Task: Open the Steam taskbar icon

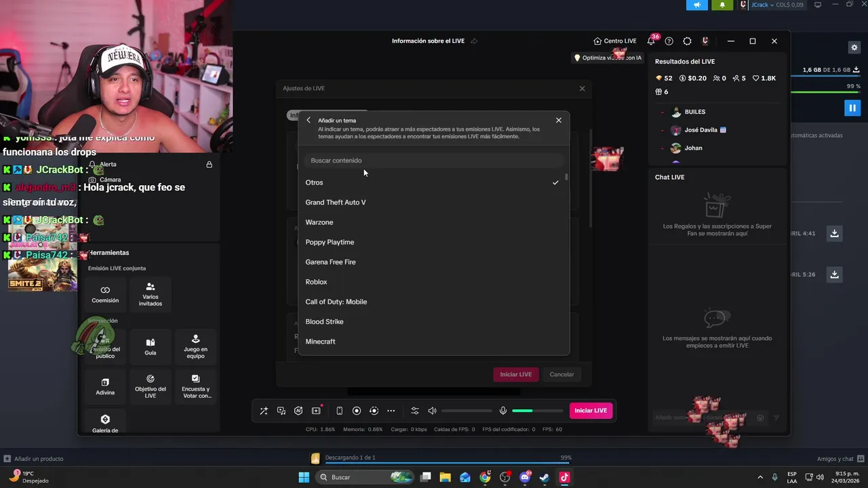Action: [544, 477]
